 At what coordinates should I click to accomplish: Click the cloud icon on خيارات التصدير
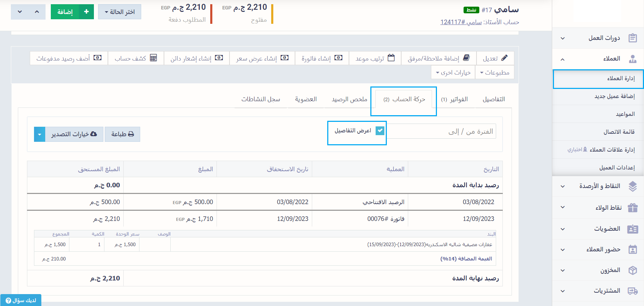tap(94, 134)
